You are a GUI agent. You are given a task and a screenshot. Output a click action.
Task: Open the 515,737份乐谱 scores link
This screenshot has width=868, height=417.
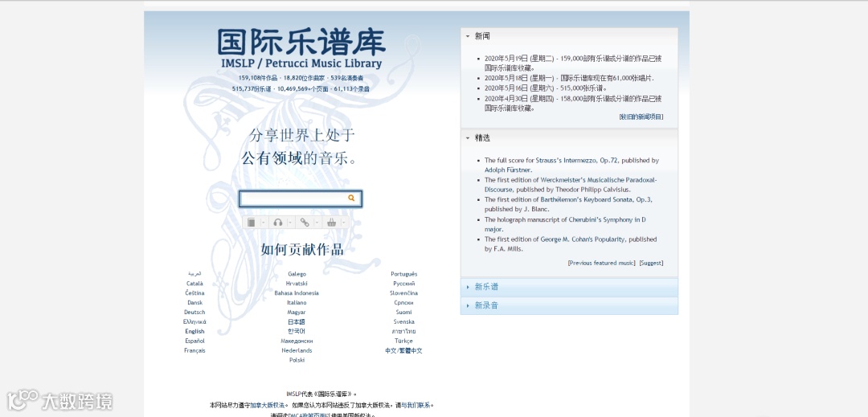tap(252, 88)
